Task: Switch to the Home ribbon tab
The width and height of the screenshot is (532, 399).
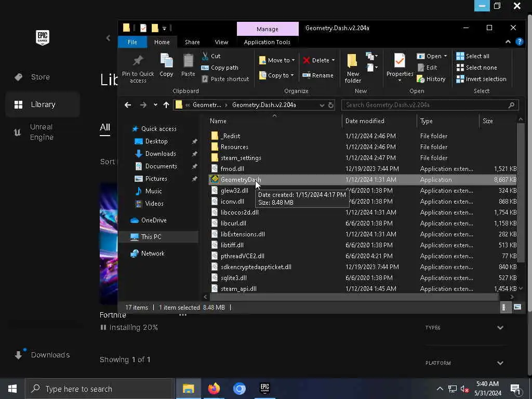Action: click(x=162, y=42)
